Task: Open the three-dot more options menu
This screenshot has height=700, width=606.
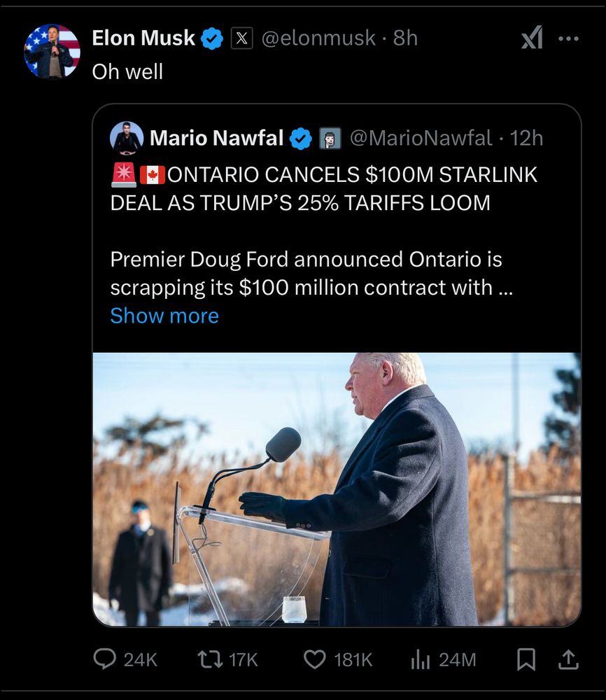Action: (568, 38)
